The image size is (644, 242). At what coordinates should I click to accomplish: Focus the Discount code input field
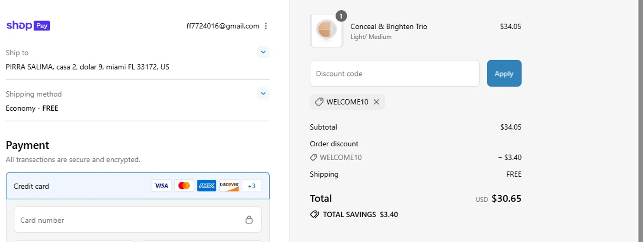click(395, 73)
